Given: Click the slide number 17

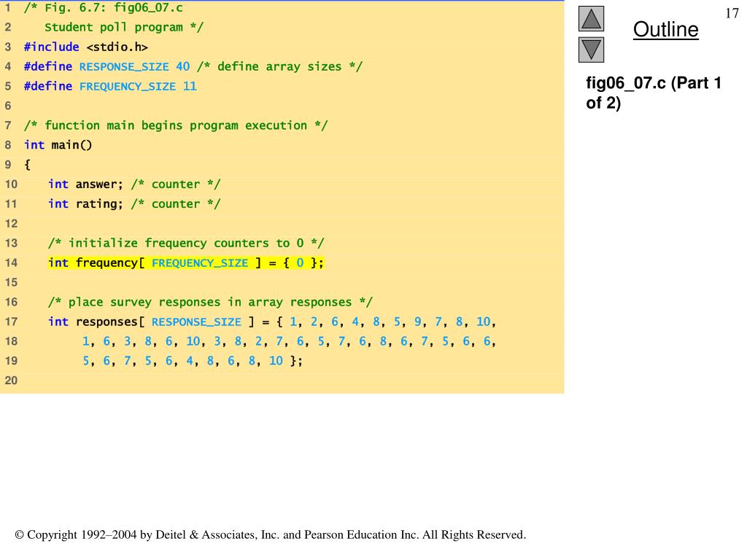Looking at the screenshot, I should click(732, 13).
